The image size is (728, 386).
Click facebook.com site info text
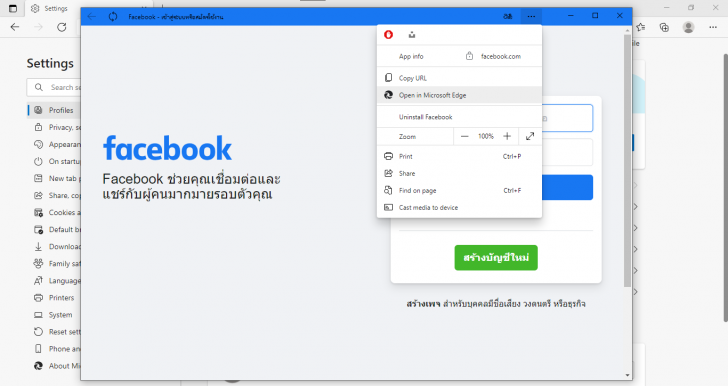click(500, 56)
